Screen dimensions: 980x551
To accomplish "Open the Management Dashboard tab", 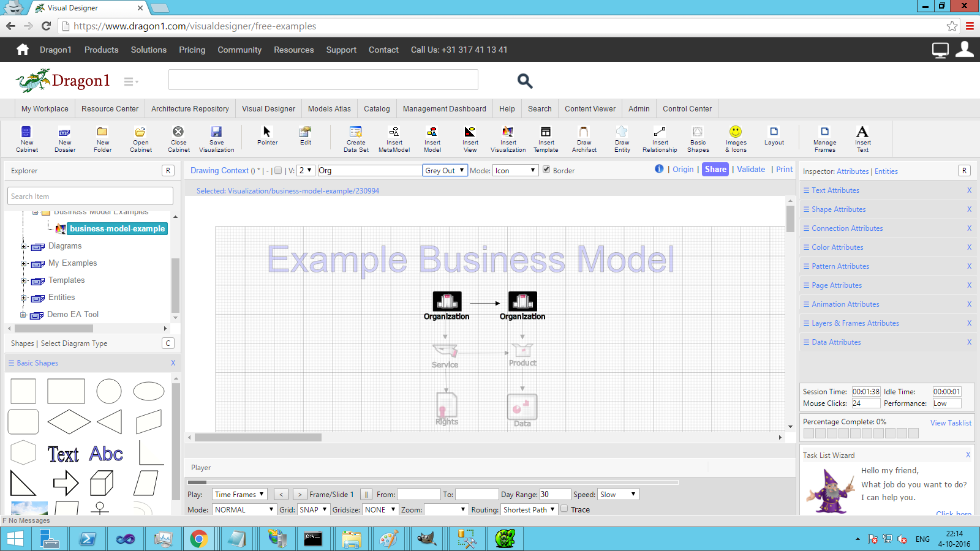I will 444,108.
